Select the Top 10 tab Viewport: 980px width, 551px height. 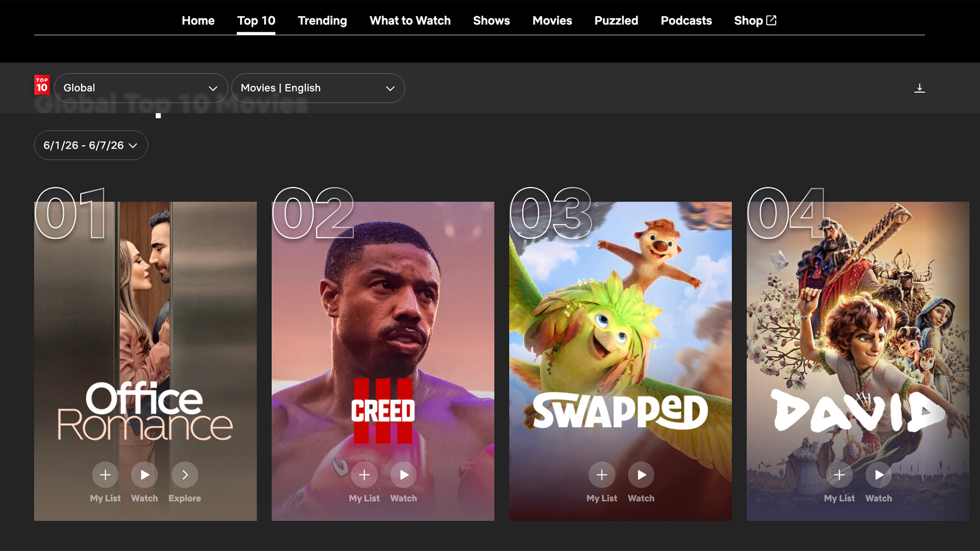click(x=256, y=21)
